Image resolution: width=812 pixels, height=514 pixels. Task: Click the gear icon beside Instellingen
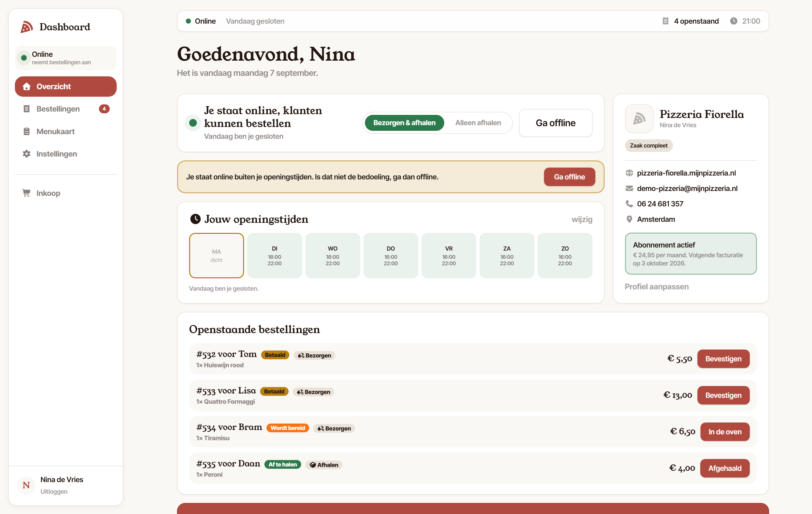pos(27,154)
